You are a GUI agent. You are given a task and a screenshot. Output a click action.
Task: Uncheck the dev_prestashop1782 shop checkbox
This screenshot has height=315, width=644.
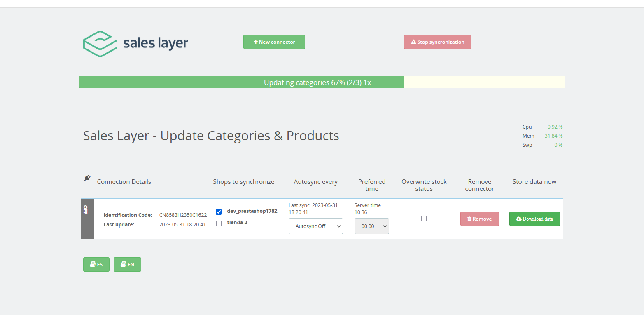tap(219, 212)
